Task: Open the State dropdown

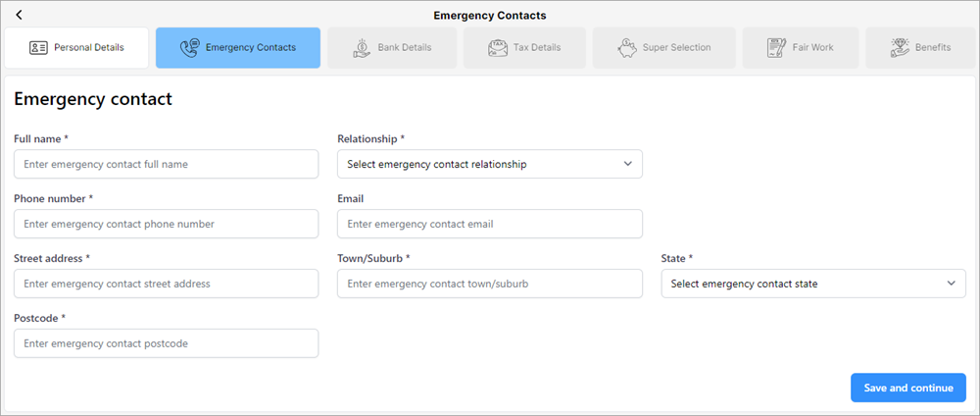Action: [812, 284]
